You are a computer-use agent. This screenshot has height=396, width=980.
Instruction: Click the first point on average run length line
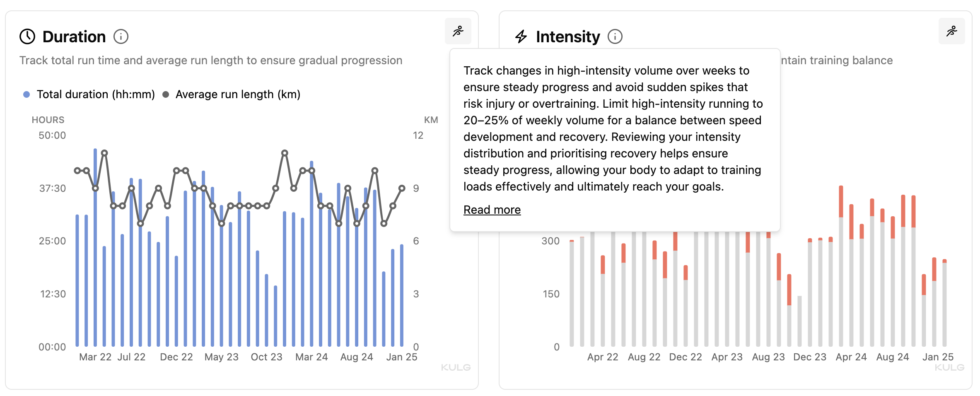click(77, 171)
